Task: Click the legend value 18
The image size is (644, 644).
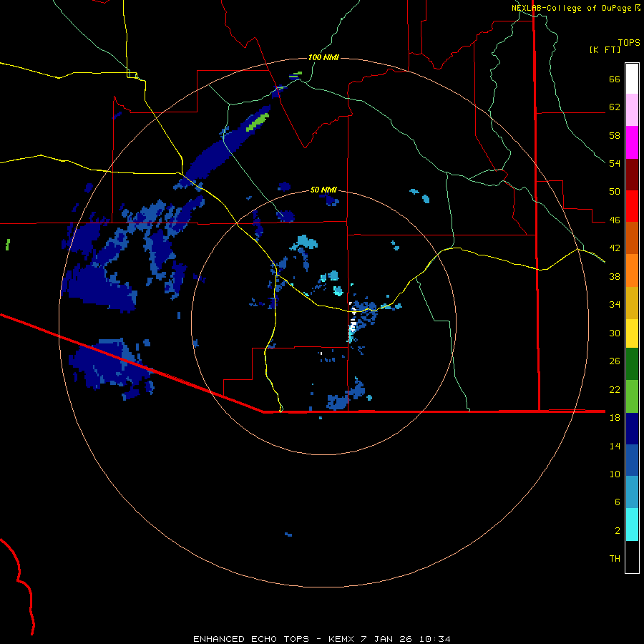Action: 615,418
